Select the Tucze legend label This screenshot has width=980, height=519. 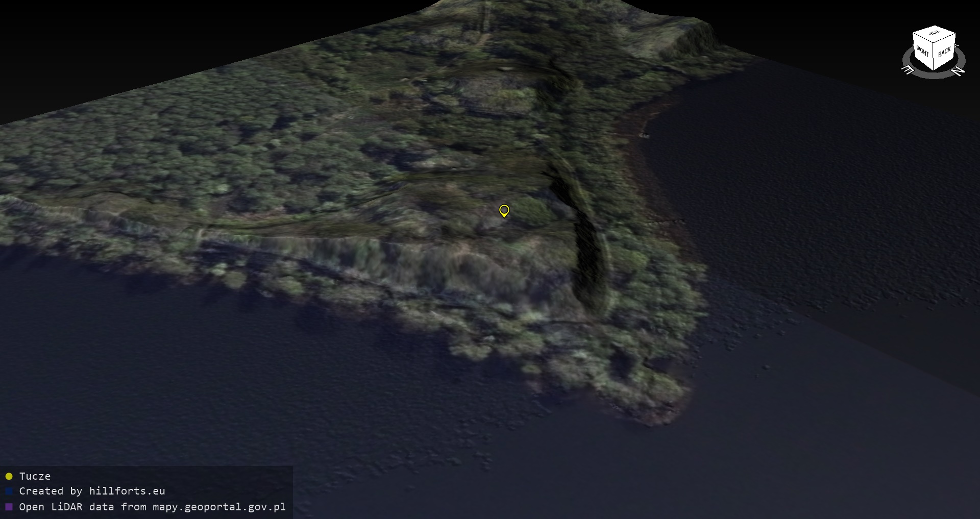[35, 476]
